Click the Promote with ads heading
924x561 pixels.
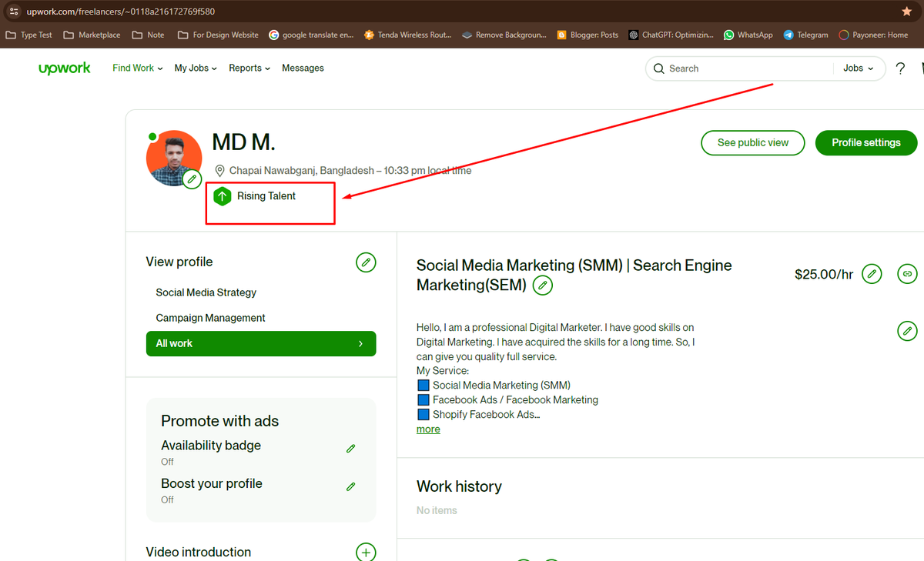click(x=219, y=421)
